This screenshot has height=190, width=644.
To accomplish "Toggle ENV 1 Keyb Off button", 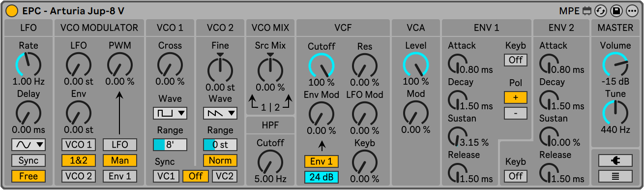I will coord(515,60).
